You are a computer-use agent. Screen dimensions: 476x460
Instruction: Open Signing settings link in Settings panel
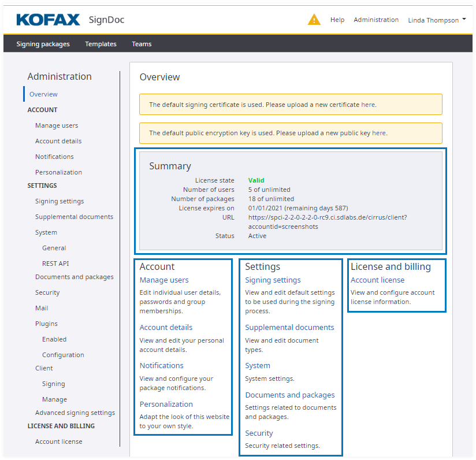(273, 280)
